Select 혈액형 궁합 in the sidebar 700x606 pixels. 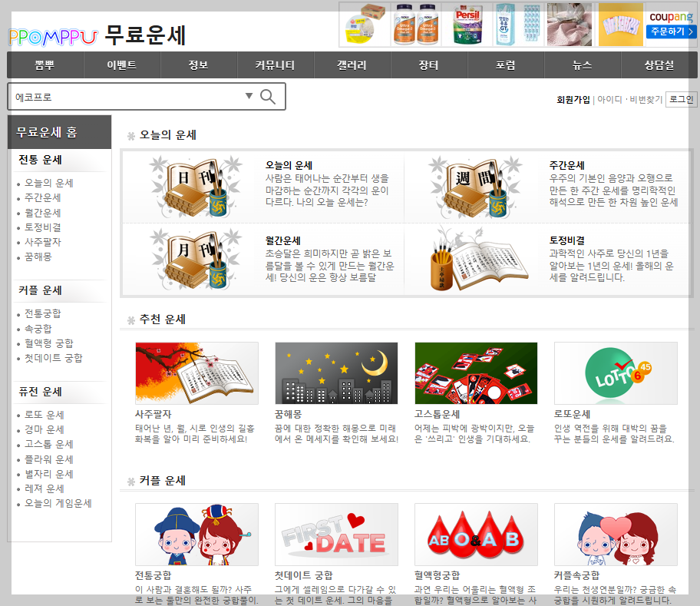(48, 343)
